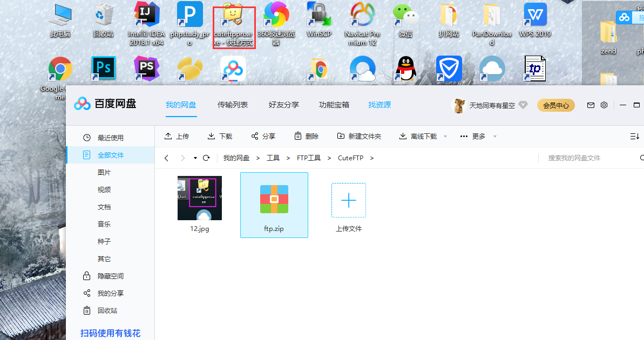The image size is (644, 340).
Task: Launch the WPS 2019 desktop shortcut
Action: [535, 20]
